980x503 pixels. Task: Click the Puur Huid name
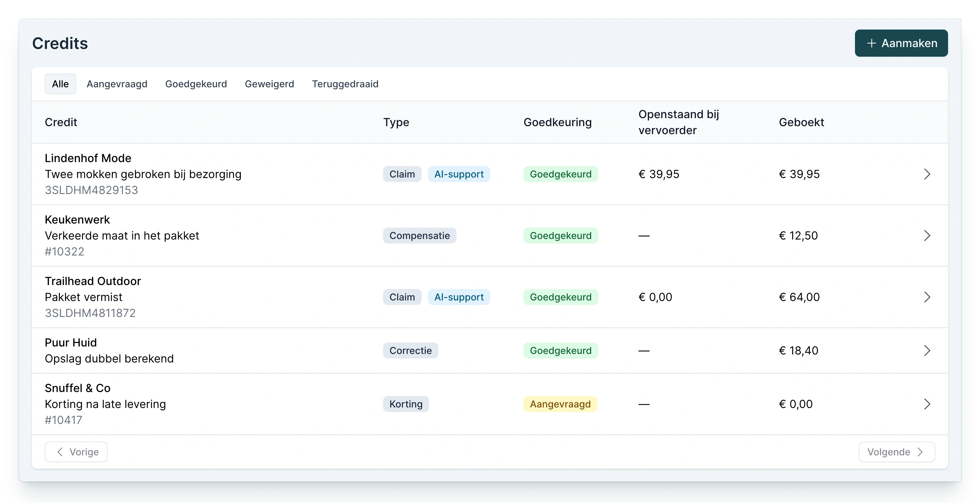(x=71, y=343)
